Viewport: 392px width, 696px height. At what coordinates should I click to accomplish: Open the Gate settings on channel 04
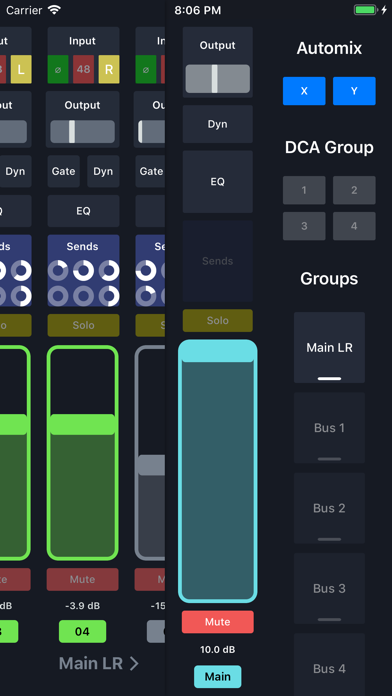[x=63, y=171]
